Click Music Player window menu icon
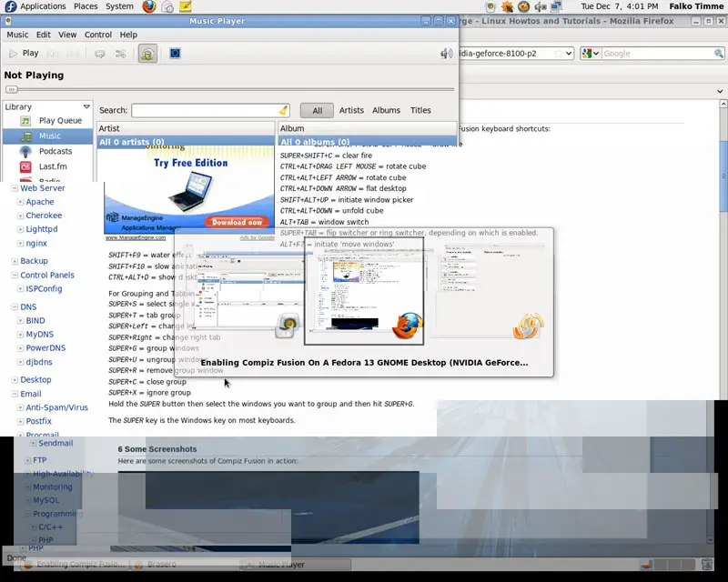728x582 pixels. click(8, 21)
